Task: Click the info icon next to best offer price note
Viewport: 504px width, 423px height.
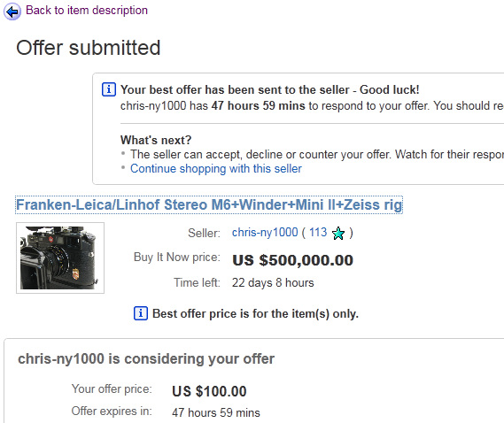Action: click(x=141, y=313)
